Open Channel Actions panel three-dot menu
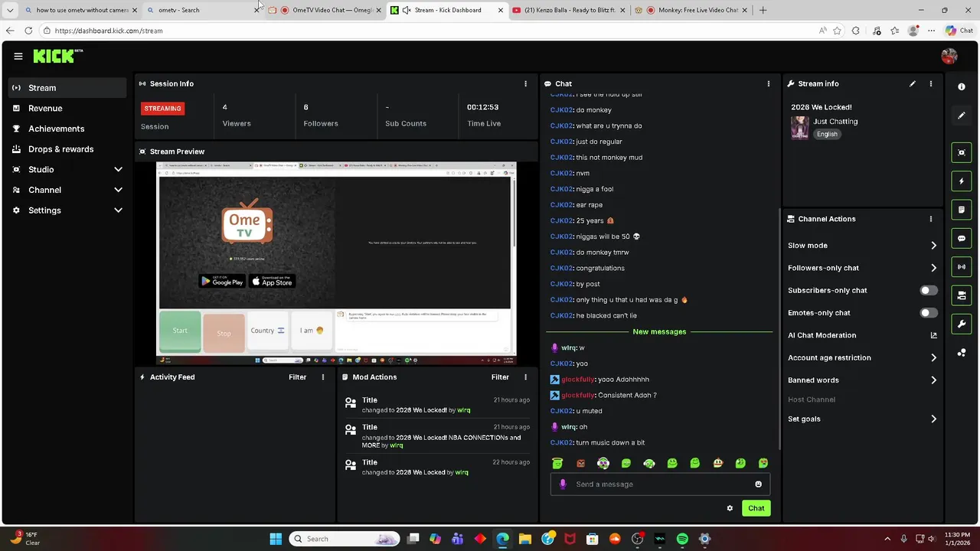Viewport: 980px width, 551px height. point(931,219)
